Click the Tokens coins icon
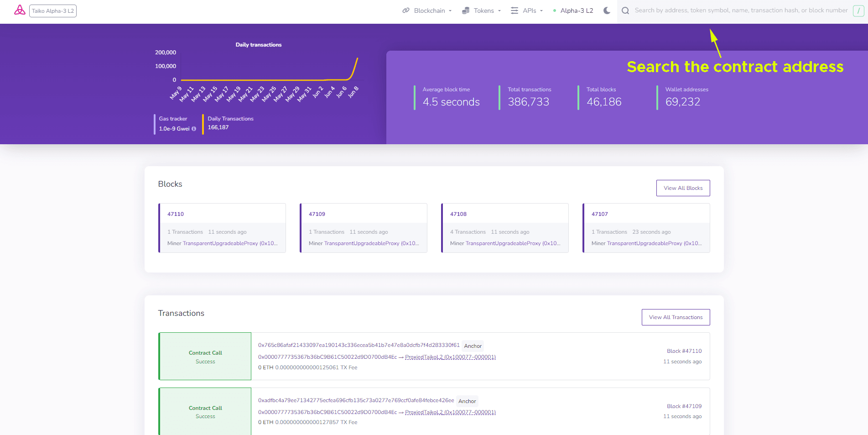 click(x=466, y=10)
